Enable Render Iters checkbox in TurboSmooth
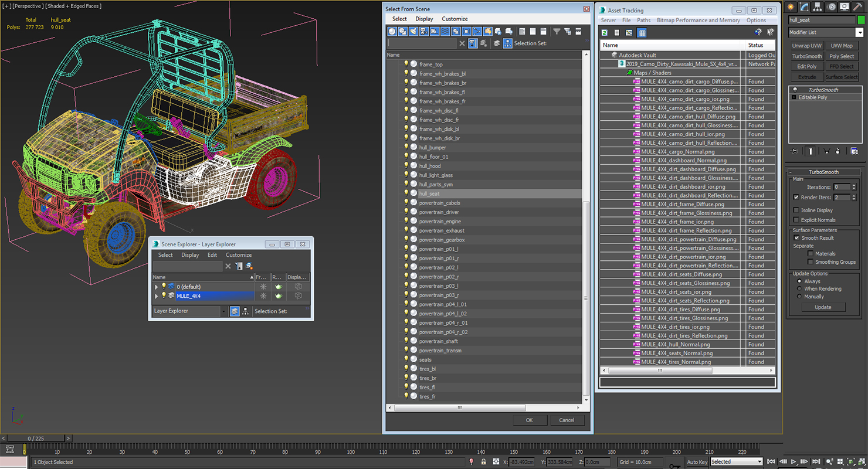 [x=796, y=197]
